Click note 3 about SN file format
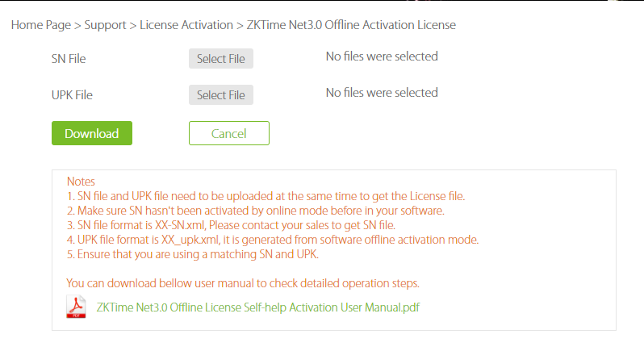This screenshot has width=644, height=347. click(231, 225)
